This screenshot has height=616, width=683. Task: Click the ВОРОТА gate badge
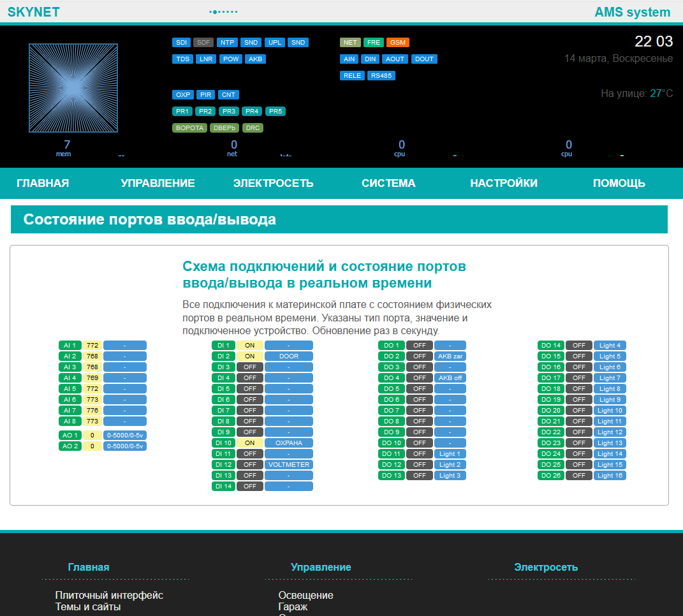[189, 128]
